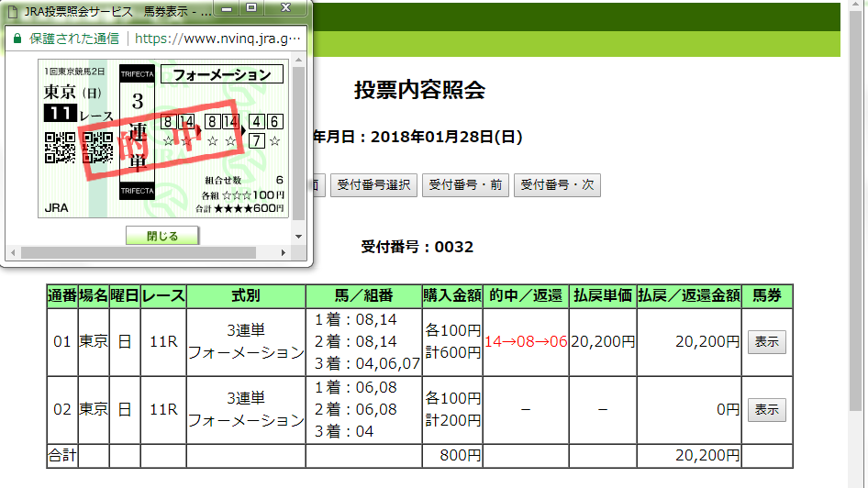
Task: Go to next receipt with 受付番号・次
Action: [556, 184]
